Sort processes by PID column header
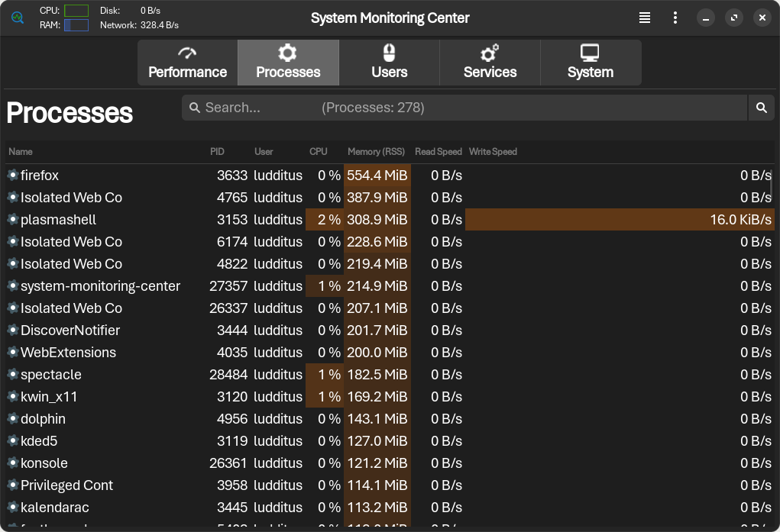 click(x=217, y=152)
